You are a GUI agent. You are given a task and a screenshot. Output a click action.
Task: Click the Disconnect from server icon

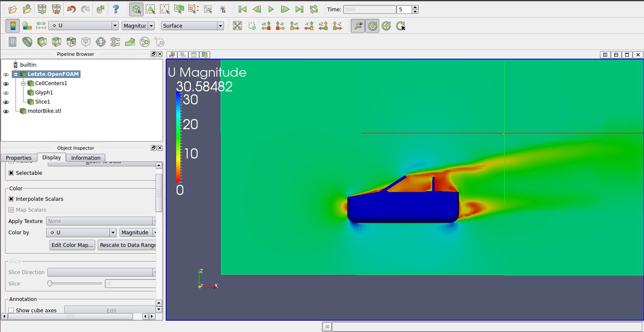pyautogui.click(x=56, y=9)
